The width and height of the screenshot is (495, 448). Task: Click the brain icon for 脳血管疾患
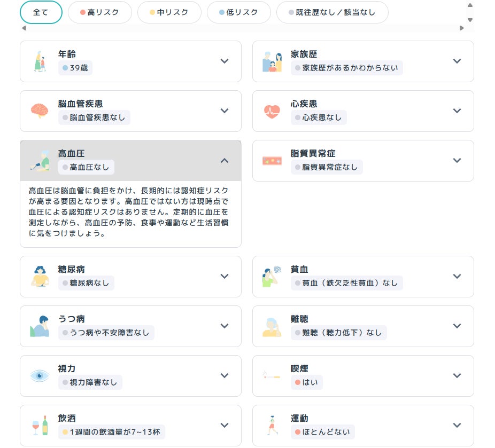coord(40,111)
